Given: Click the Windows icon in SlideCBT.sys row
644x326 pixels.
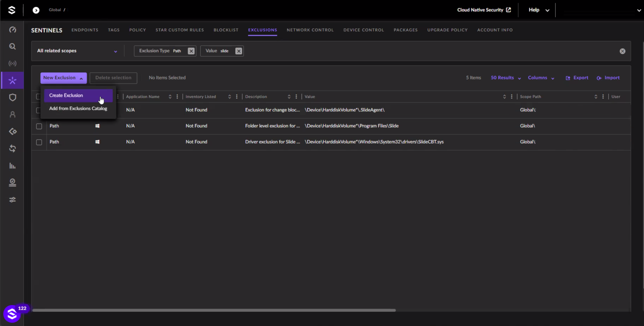Looking at the screenshot, I should pos(98,142).
